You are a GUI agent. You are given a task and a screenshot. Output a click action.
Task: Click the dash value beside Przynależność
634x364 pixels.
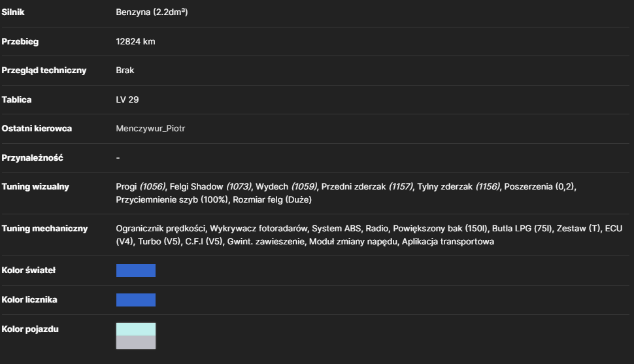118,157
